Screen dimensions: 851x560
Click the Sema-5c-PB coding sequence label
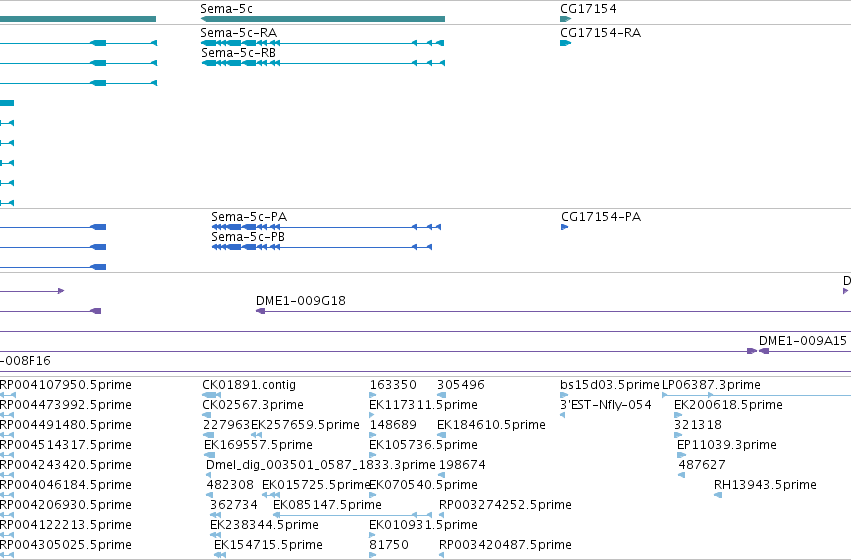pos(248,237)
